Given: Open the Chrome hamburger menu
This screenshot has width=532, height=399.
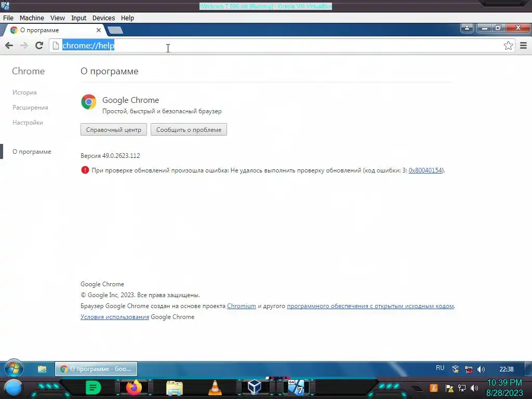Looking at the screenshot, I should pyautogui.click(x=523, y=46).
